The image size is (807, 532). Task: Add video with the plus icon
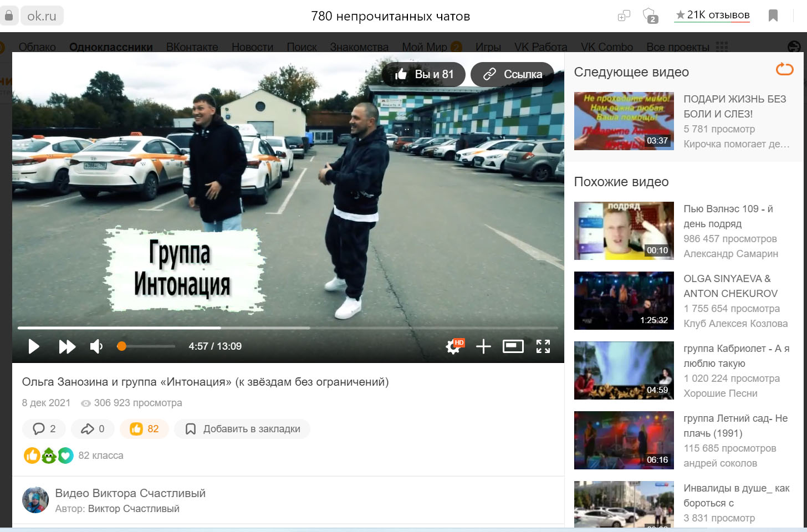pos(483,346)
